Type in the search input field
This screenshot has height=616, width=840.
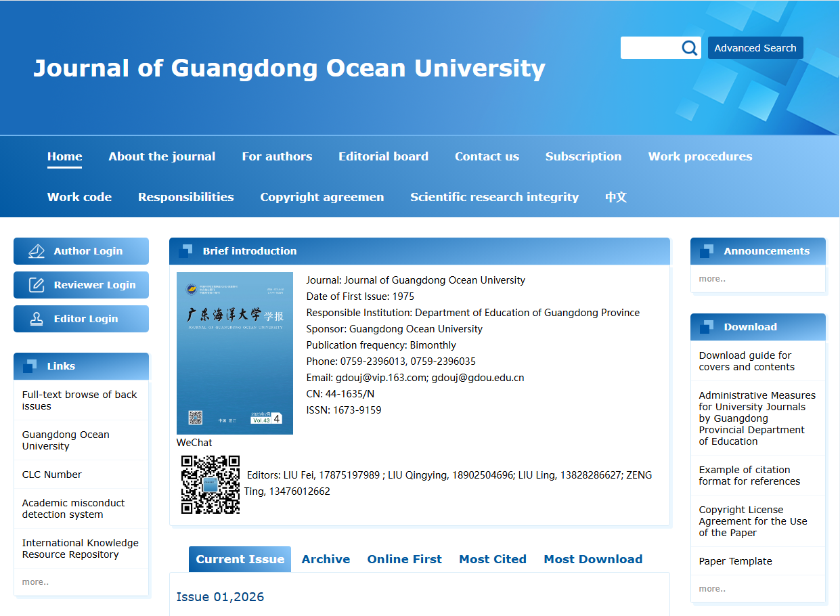[x=650, y=48]
